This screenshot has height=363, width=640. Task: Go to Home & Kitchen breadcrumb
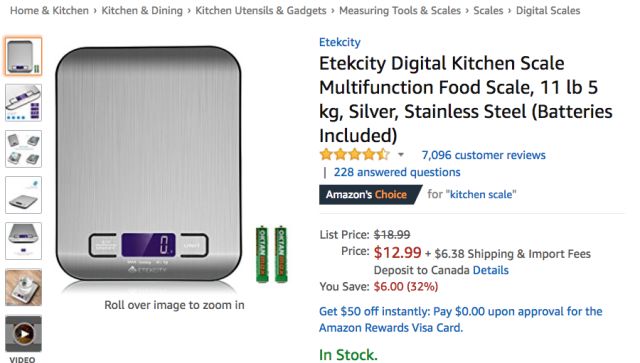click(49, 11)
